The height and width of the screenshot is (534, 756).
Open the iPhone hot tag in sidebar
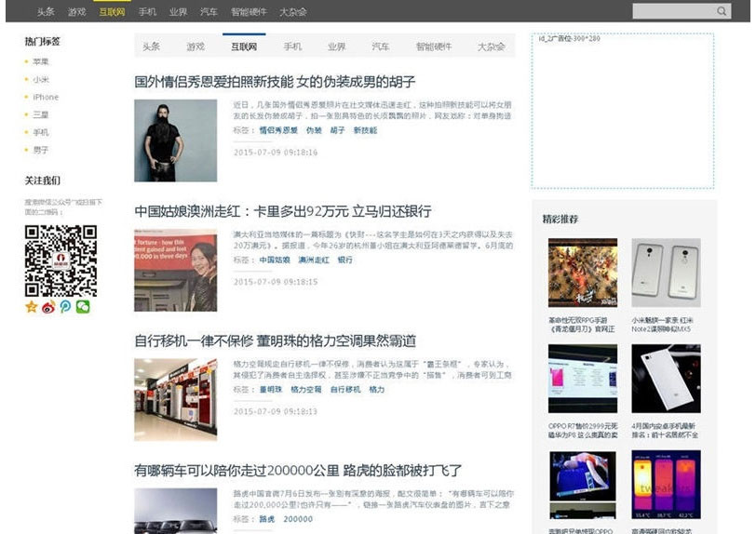[46, 97]
